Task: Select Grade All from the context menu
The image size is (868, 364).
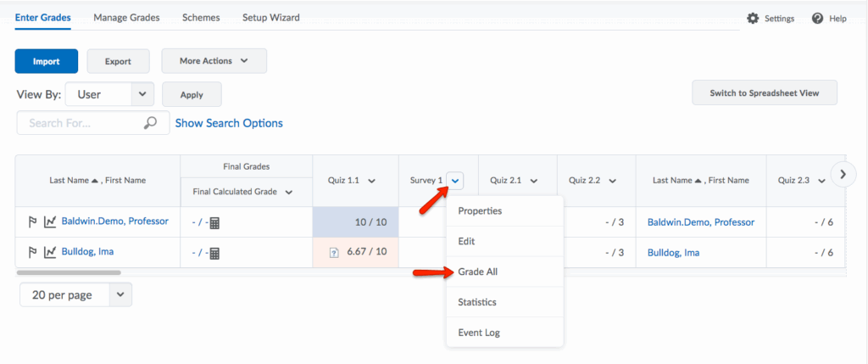Action: click(477, 272)
